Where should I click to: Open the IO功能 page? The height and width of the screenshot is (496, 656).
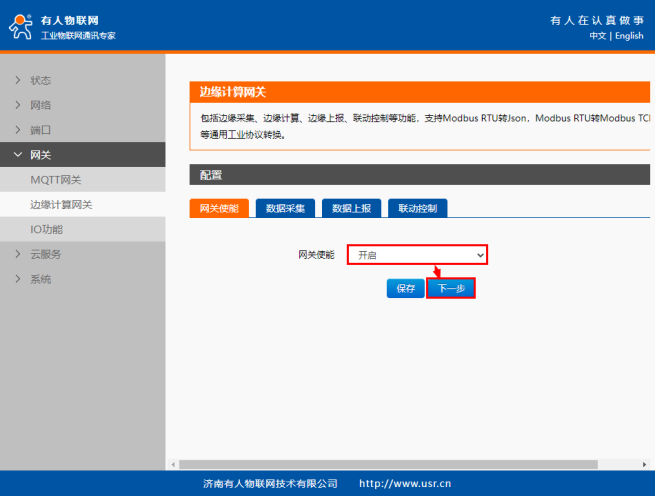46,229
